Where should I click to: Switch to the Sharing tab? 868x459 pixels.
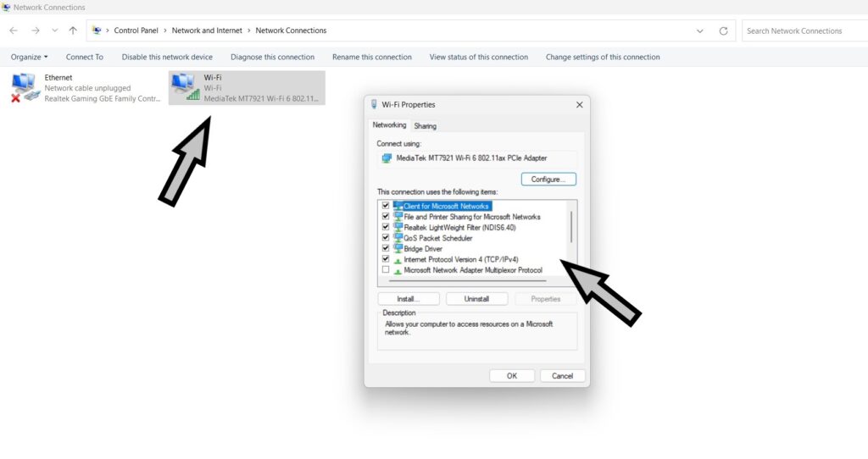point(426,126)
